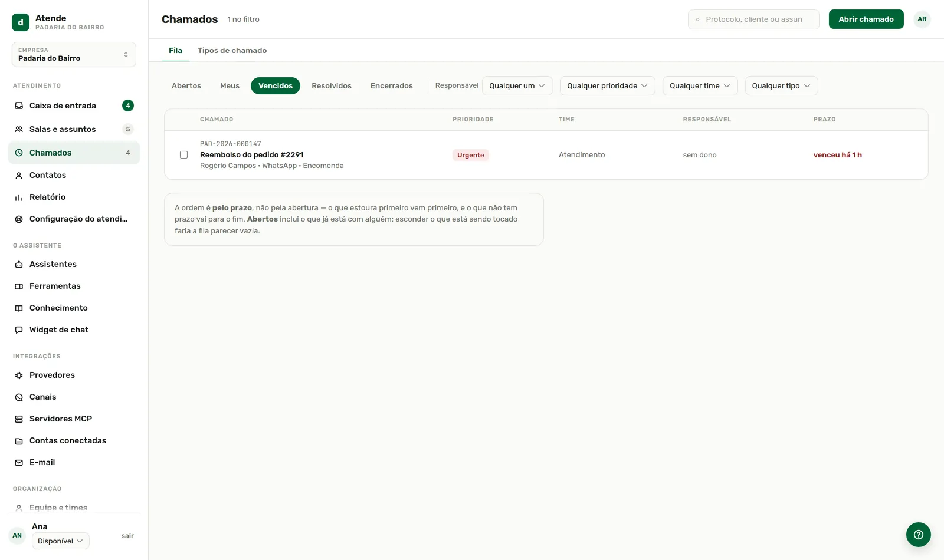Open Servidores MCP page
Image resolution: width=944 pixels, height=560 pixels.
74,419
